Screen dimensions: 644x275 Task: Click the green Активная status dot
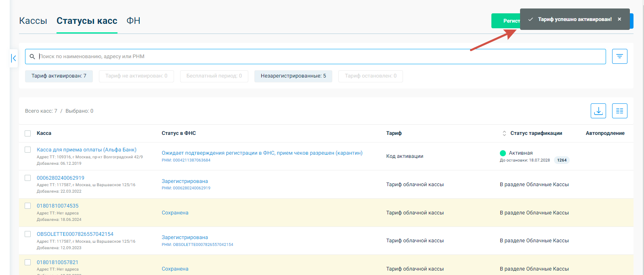[x=503, y=153]
